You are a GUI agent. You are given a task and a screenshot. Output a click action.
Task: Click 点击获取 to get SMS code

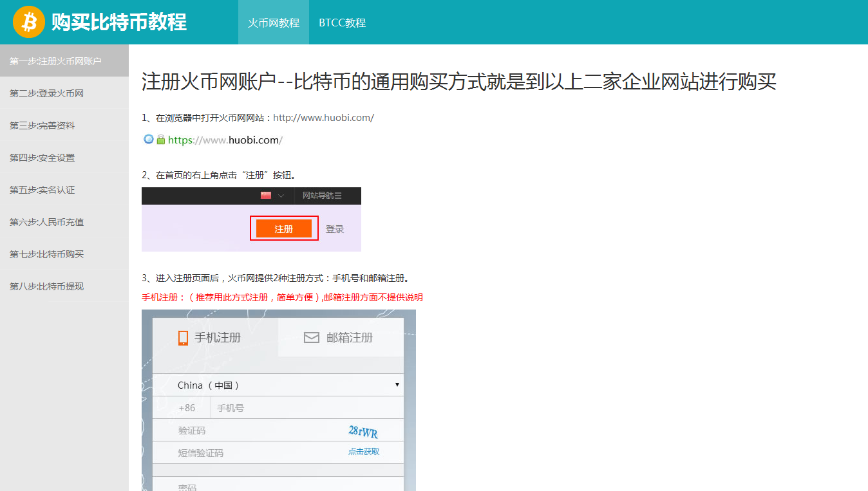point(364,452)
